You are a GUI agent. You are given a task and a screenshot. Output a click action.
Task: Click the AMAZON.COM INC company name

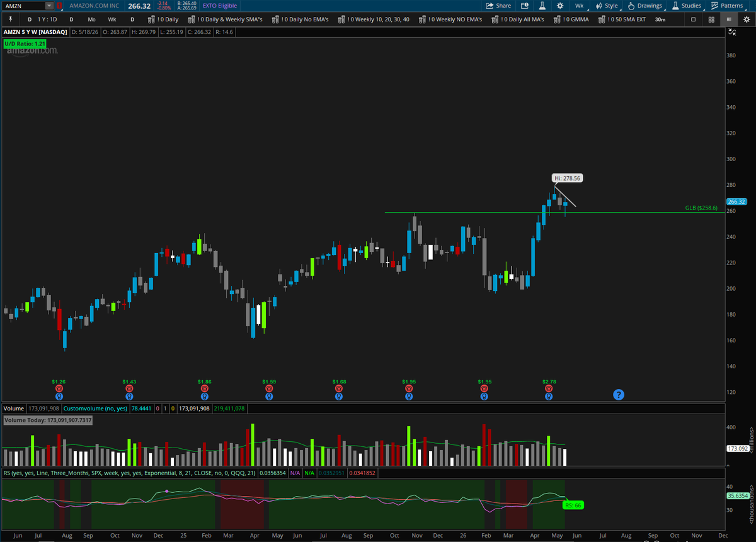94,6
